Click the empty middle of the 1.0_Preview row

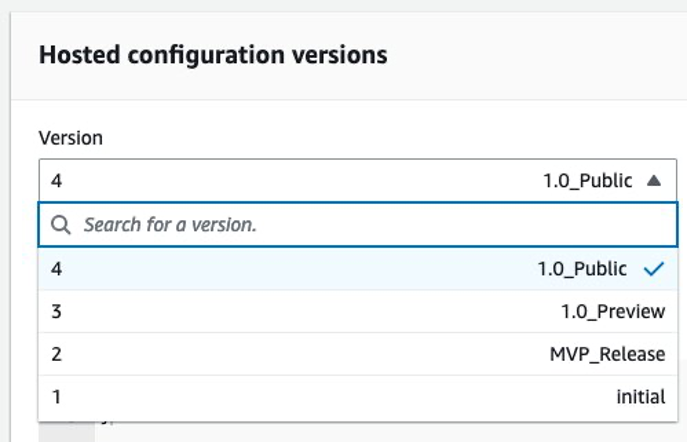(300, 311)
